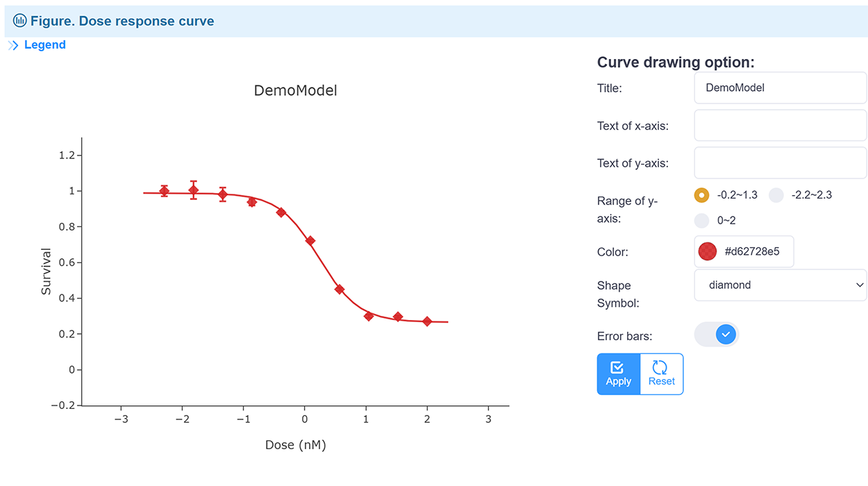Click the chart icon beside Figure heading
Screen dimensions: 868x486
pos(20,21)
